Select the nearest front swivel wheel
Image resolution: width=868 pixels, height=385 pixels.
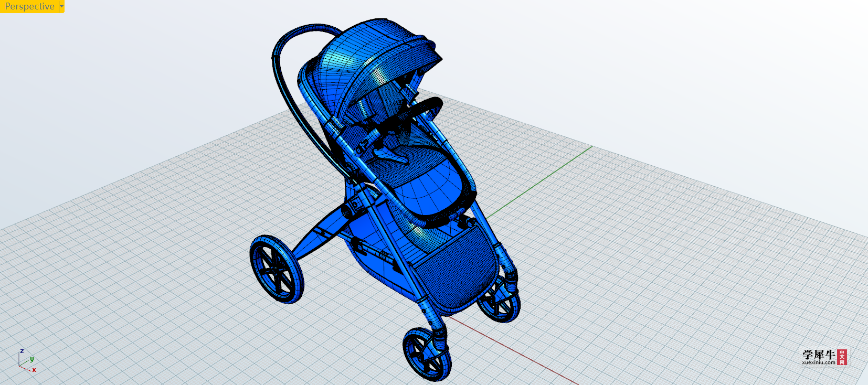coord(427,354)
